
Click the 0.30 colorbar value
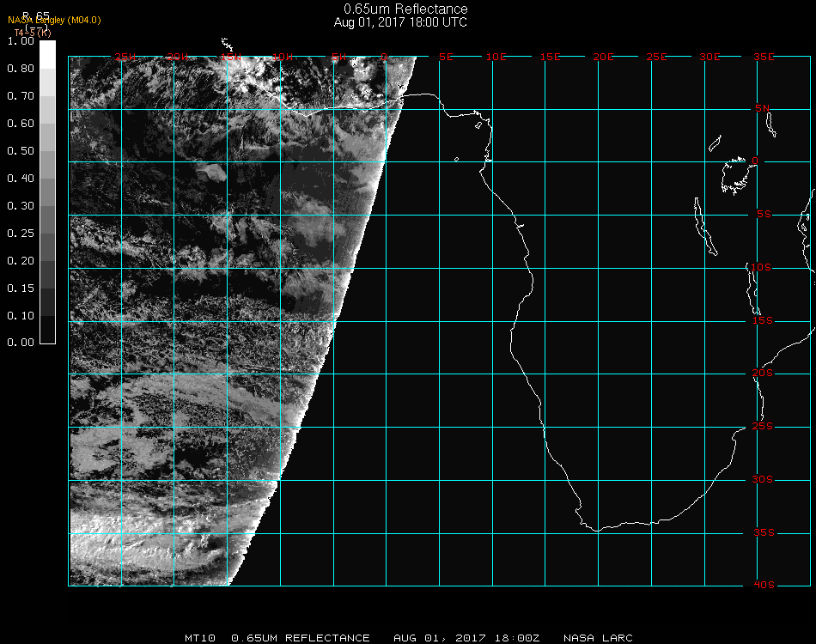[21, 207]
